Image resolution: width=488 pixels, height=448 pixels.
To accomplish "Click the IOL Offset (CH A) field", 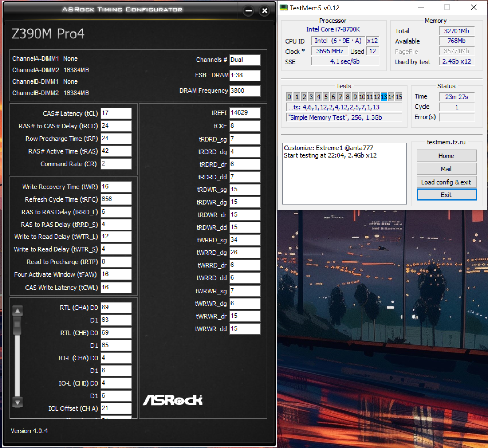I will click(x=116, y=408).
